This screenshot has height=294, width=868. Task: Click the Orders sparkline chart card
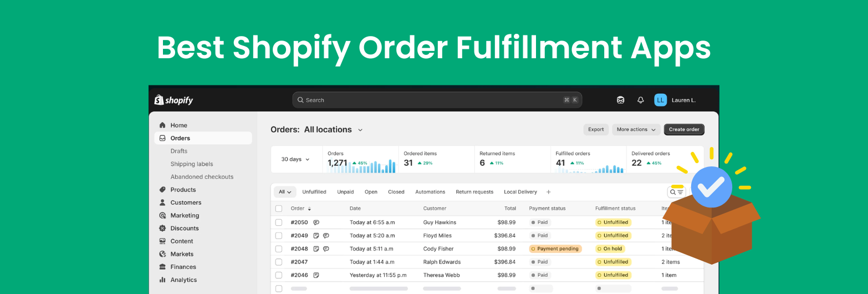[x=361, y=160]
